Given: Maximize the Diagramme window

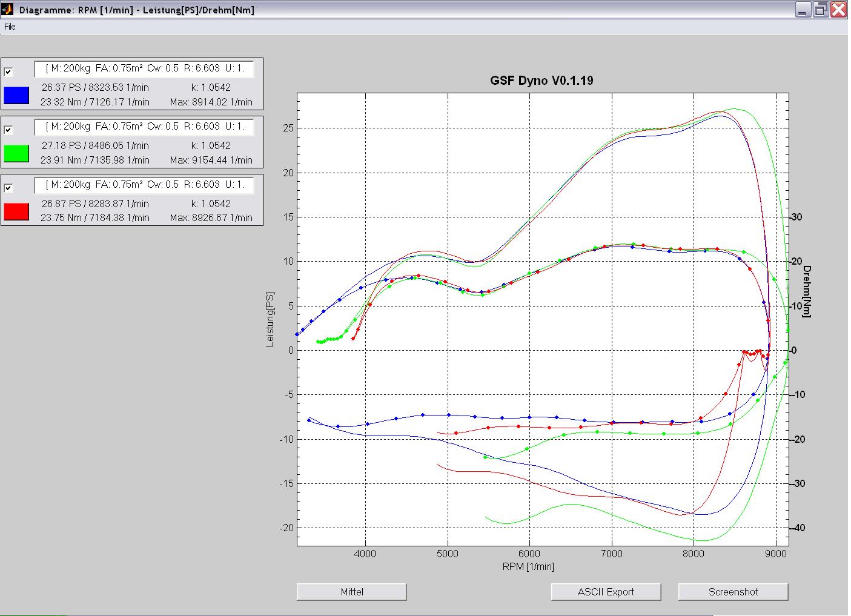Looking at the screenshot, I should [x=821, y=10].
